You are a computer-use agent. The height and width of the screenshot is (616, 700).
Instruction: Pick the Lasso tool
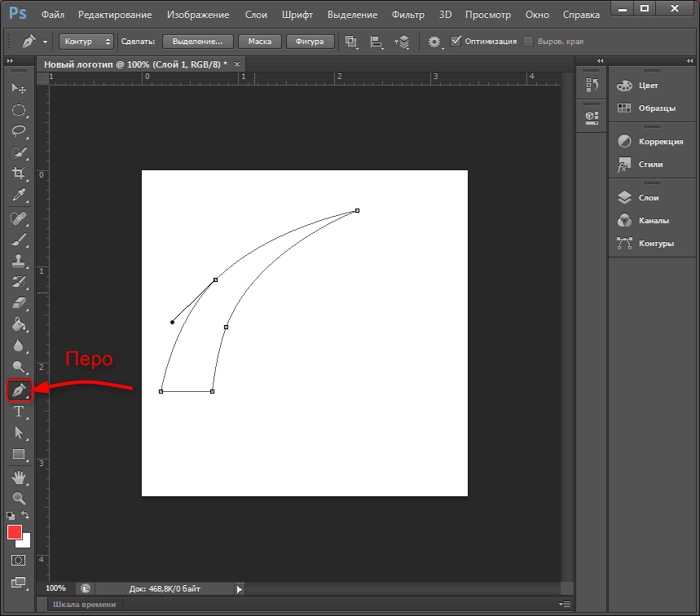pyautogui.click(x=18, y=130)
